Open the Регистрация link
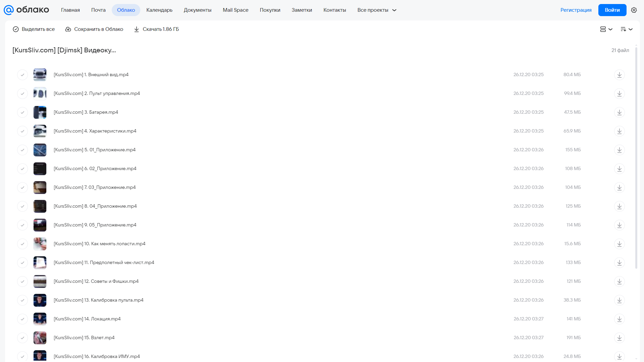This screenshot has width=644, height=362. 576,10
